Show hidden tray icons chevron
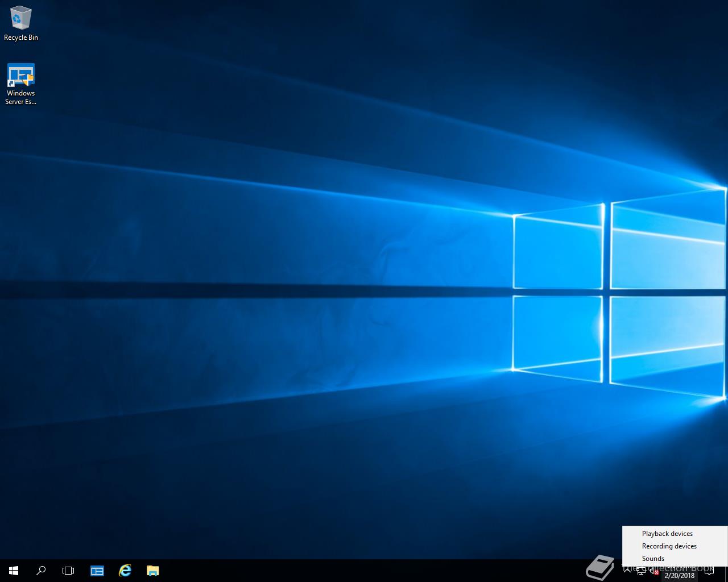Viewport: 728px width, 582px height. point(627,570)
